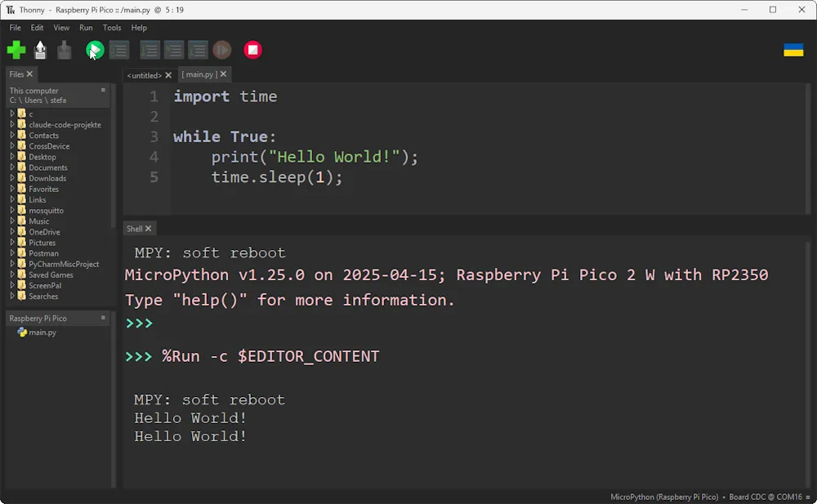Select the Saved Games folder

51,274
